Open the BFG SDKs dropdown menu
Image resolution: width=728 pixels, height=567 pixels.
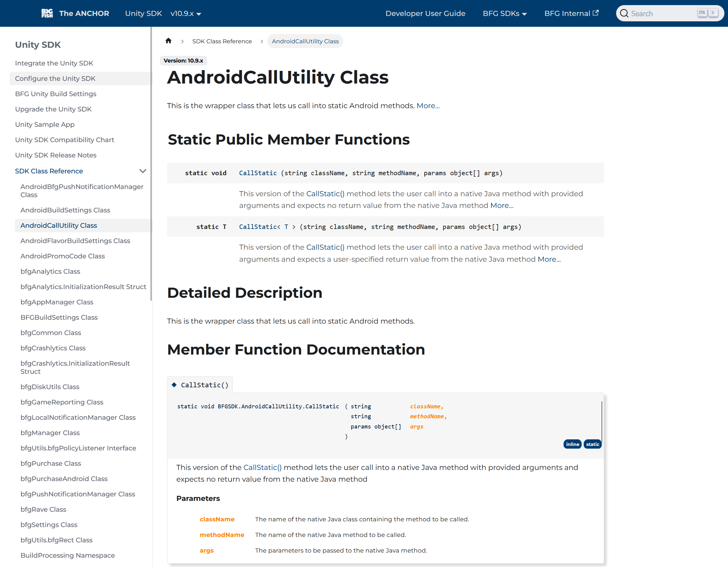504,13
